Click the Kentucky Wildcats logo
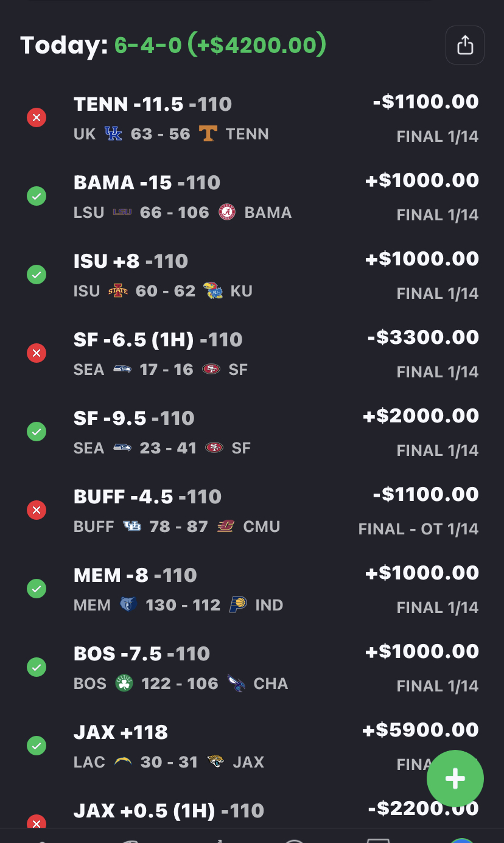This screenshot has width=504, height=843. tap(113, 134)
